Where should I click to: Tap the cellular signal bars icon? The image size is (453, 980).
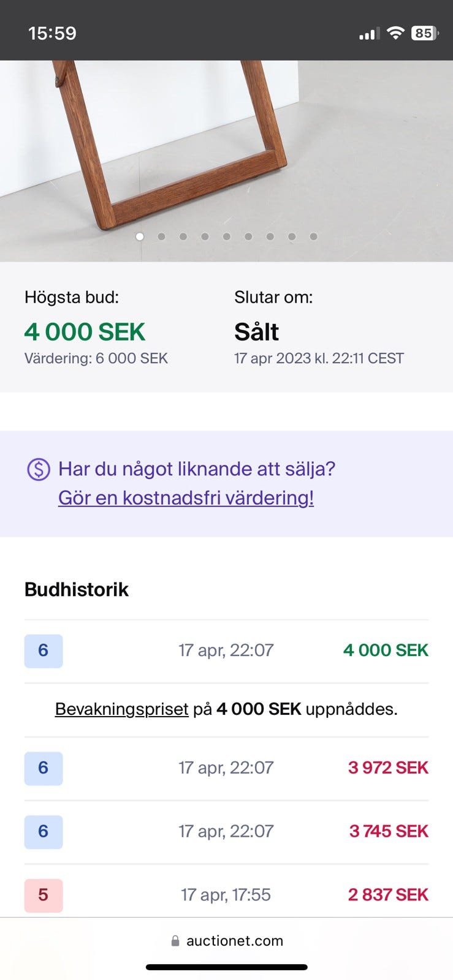coord(369,34)
